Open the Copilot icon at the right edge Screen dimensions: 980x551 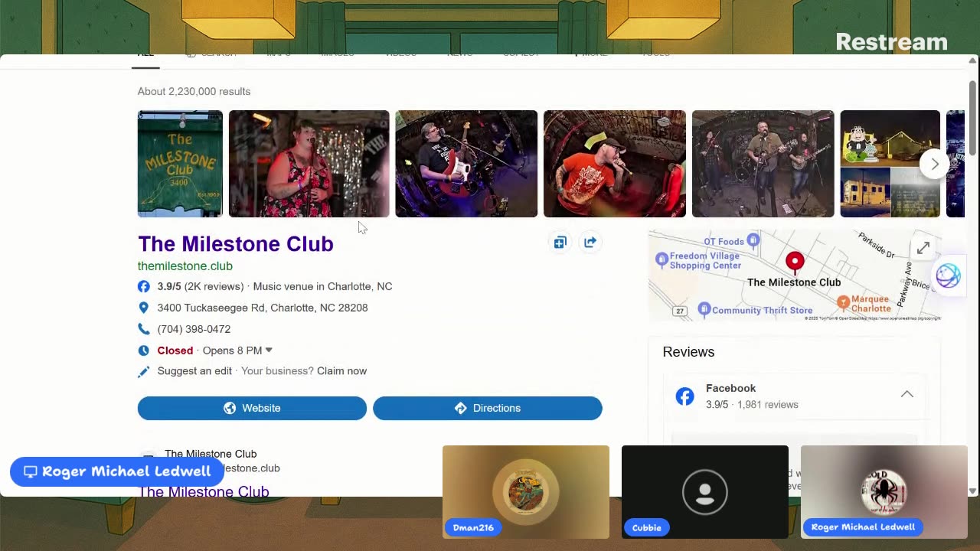click(948, 275)
